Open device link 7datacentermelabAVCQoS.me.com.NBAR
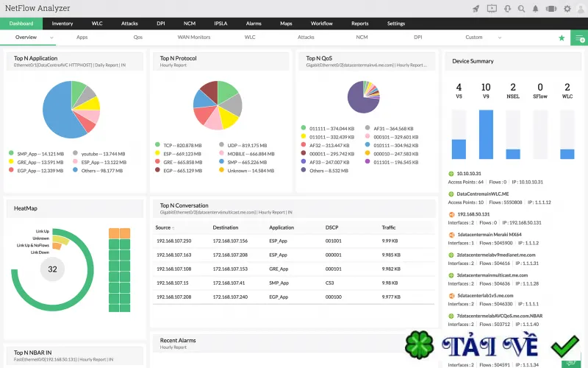Image resolution: width=588 pixels, height=368 pixels. (x=500, y=316)
